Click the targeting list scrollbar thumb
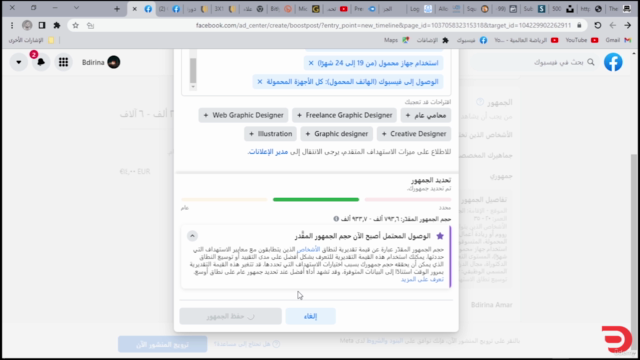This screenshot has width=640, height=360. click(193, 70)
